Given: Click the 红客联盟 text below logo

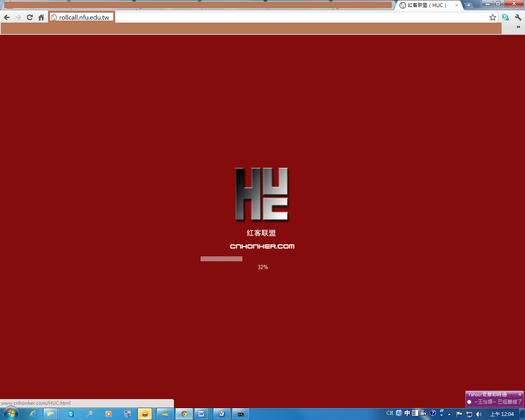Looking at the screenshot, I should click(x=261, y=233).
